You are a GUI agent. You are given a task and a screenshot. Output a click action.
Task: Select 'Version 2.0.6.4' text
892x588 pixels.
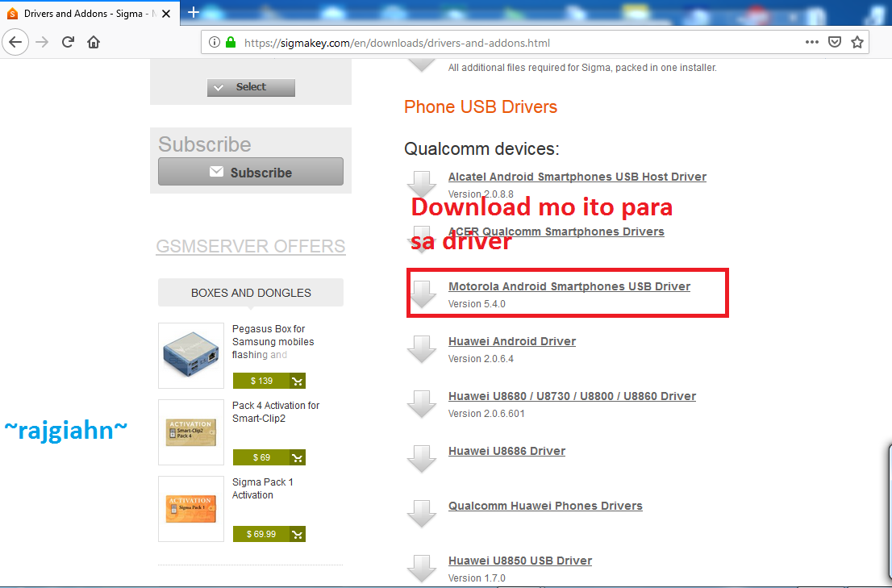481,359
